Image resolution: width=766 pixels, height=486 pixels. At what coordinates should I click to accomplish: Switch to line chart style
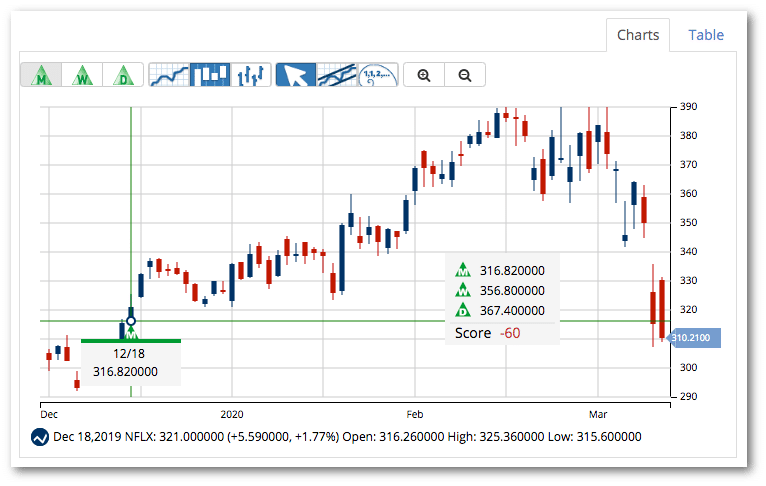point(169,75)
